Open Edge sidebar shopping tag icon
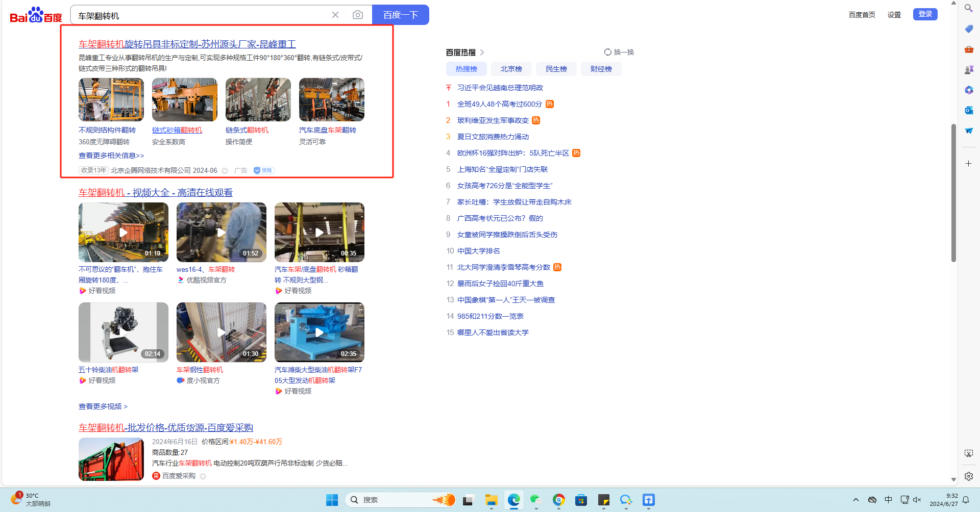Screen dimensions: 980x512 point(969,29)
